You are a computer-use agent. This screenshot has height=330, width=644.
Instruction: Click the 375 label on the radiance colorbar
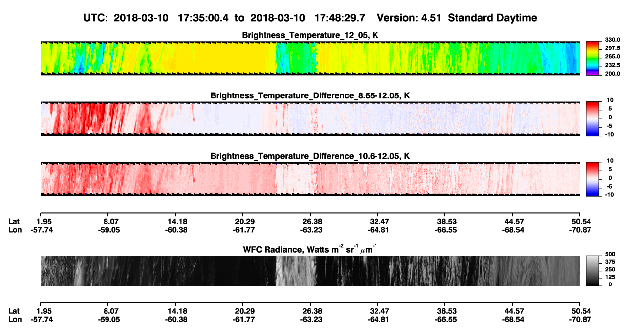610,262
